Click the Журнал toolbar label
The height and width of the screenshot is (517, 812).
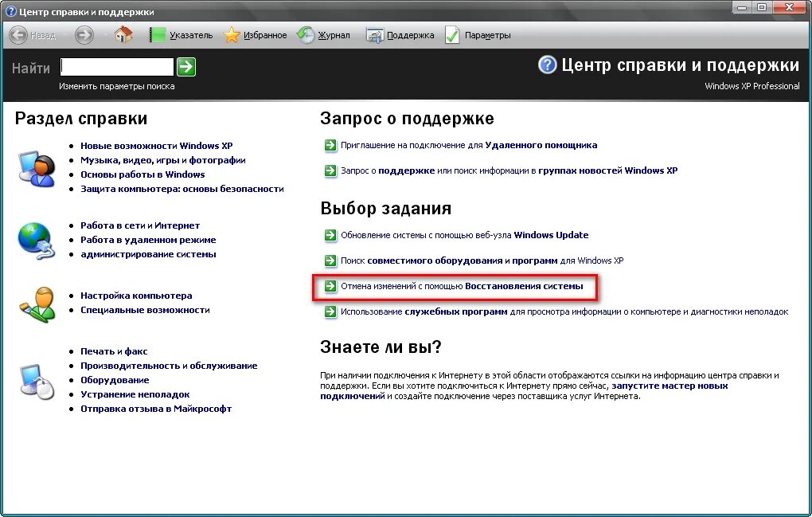pos(334,35)
